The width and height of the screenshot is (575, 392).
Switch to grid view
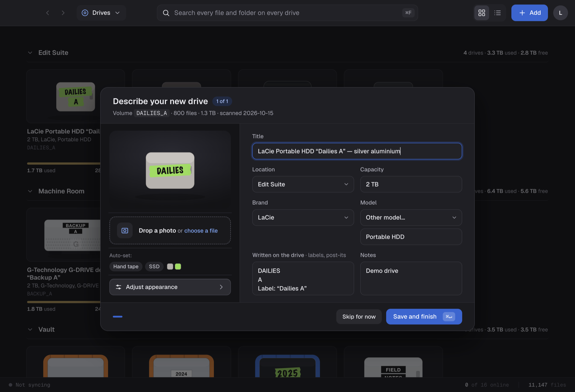coord(482,13)
